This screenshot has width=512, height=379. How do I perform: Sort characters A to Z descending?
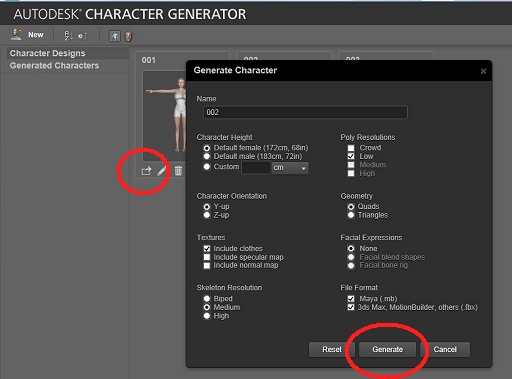[x=69, y=35]
